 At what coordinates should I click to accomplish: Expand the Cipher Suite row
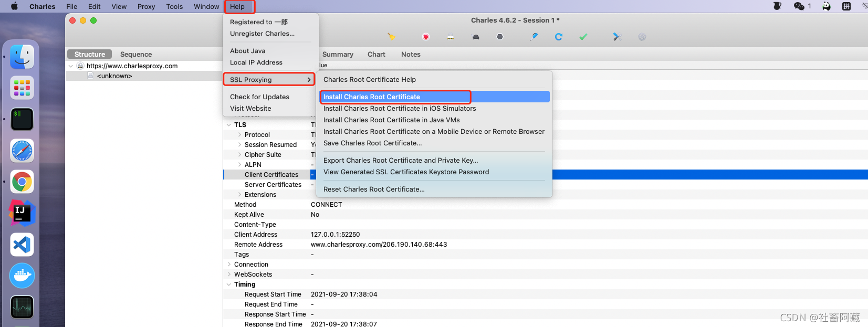239,155
